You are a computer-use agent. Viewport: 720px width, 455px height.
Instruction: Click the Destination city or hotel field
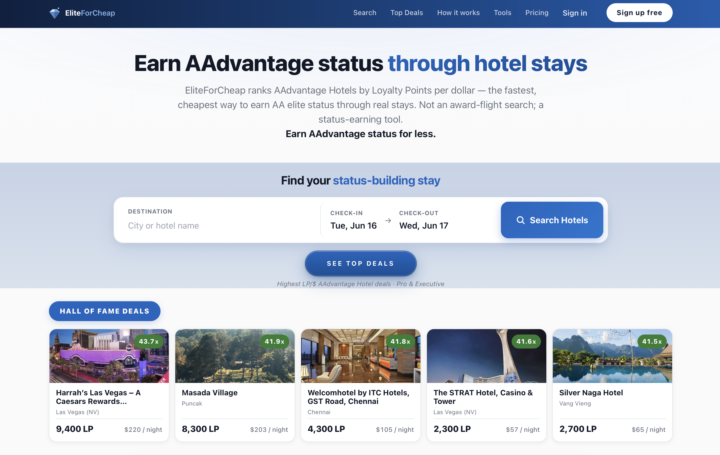(x=218, y=220)
